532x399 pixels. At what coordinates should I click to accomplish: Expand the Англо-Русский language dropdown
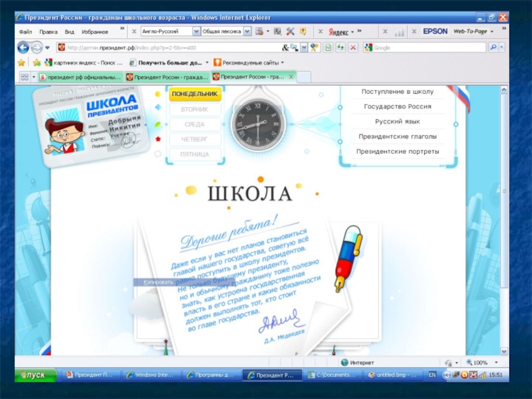[x=196, y=31]
